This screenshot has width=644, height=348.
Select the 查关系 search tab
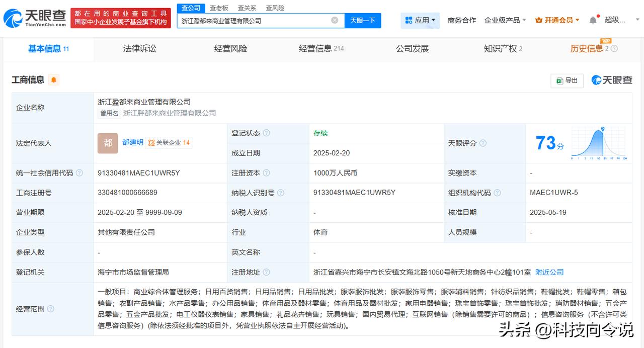click(247, 8)
